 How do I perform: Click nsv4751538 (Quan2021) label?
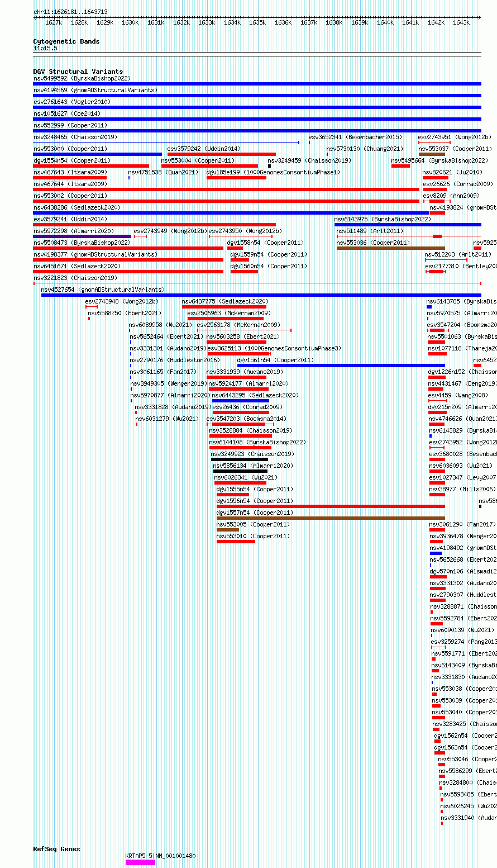tap(163, 172)
